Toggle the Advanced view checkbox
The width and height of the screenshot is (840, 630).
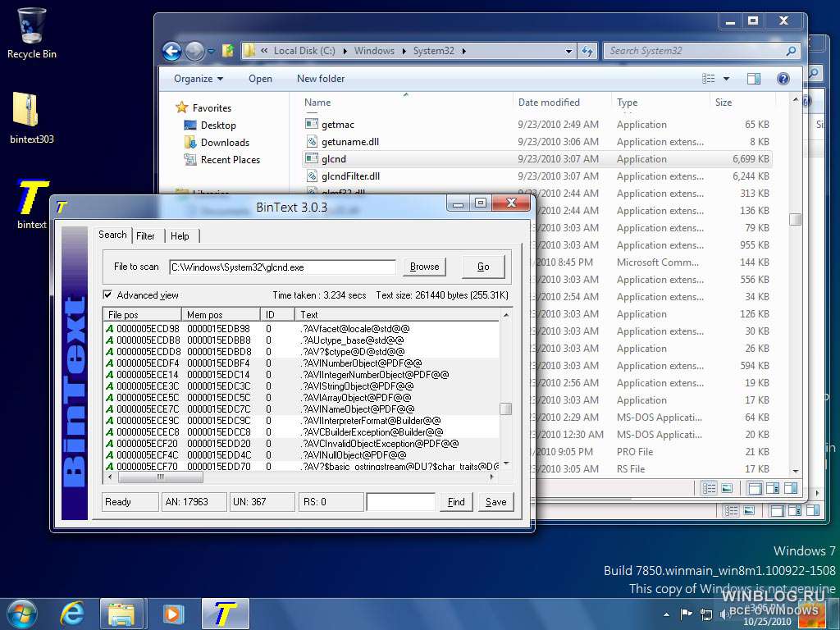point(107,294)
